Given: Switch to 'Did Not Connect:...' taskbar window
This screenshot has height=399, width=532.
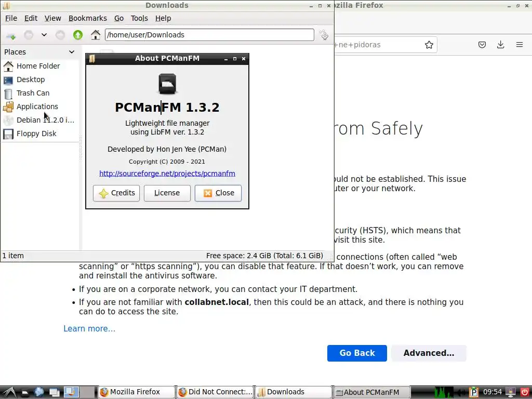Looking at the screenshot, I should [x=215, y=392].
